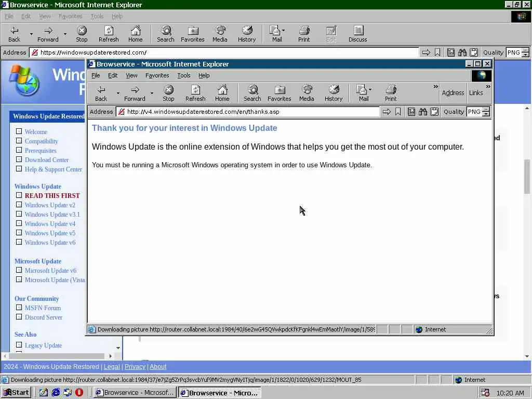Open Help menu in front window

click(204, 75)
